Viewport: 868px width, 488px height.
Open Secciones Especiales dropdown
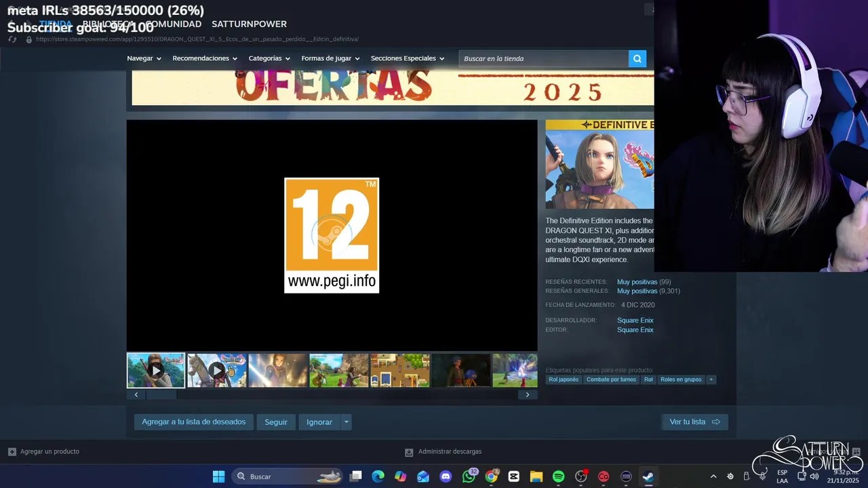point(408,58)
